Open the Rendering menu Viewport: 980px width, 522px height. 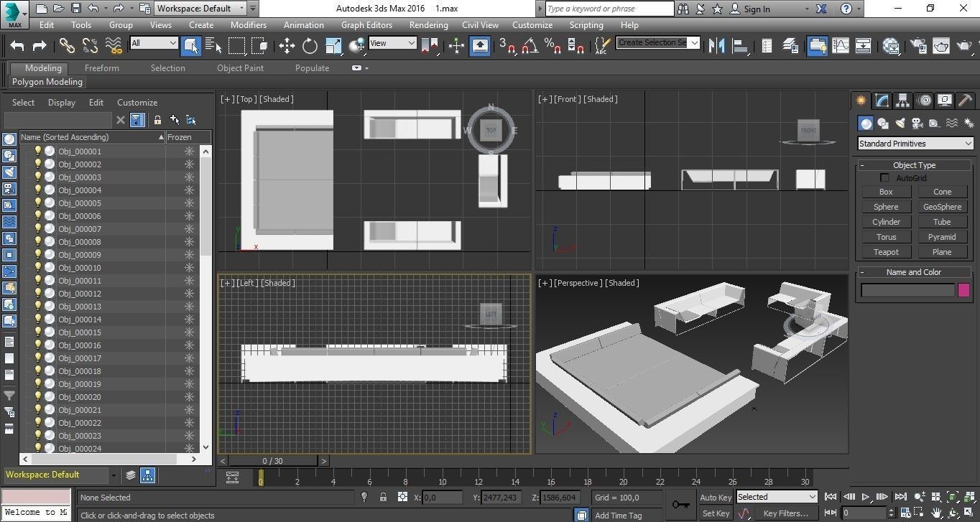coord(428,24)
